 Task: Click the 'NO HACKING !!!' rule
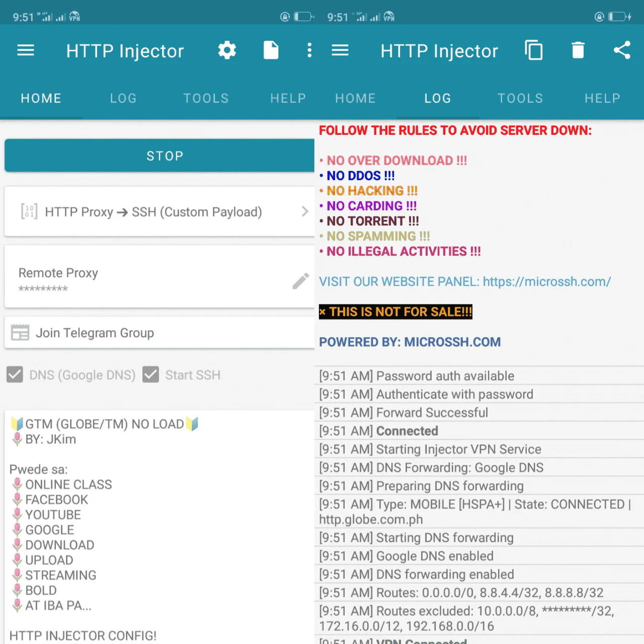pos(369,191)
